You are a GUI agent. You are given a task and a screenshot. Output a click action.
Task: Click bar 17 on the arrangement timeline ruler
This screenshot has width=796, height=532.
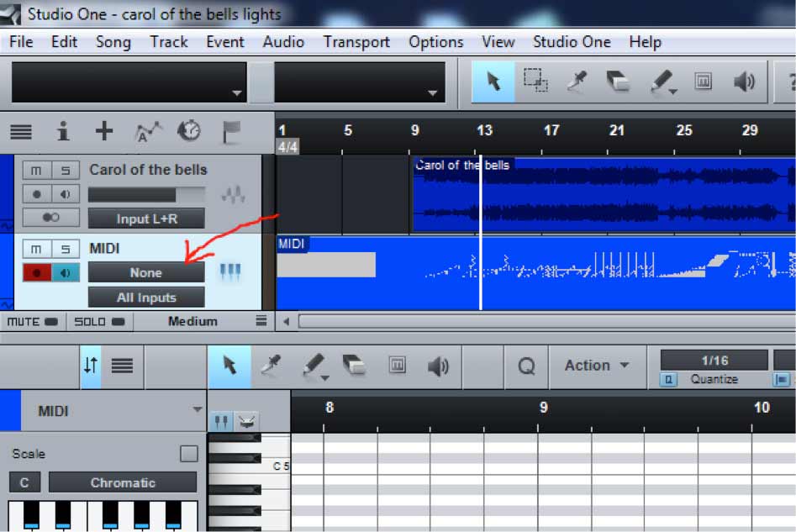(x=551, y=131)
